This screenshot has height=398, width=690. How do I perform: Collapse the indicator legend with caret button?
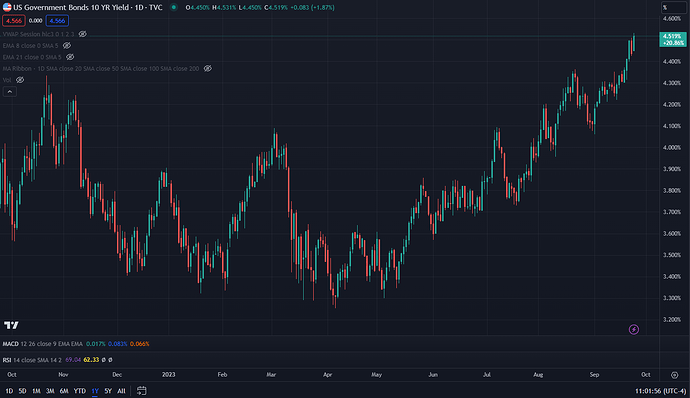point(10,92)
